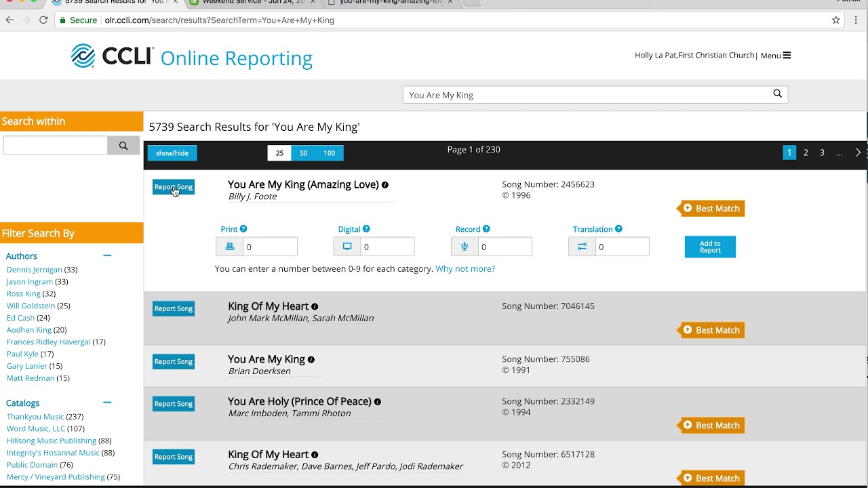Image resolution: width=868 pixels, height=488 pixels.
Task: Filter by author Ross King
Action: click(x=24, y=294)
